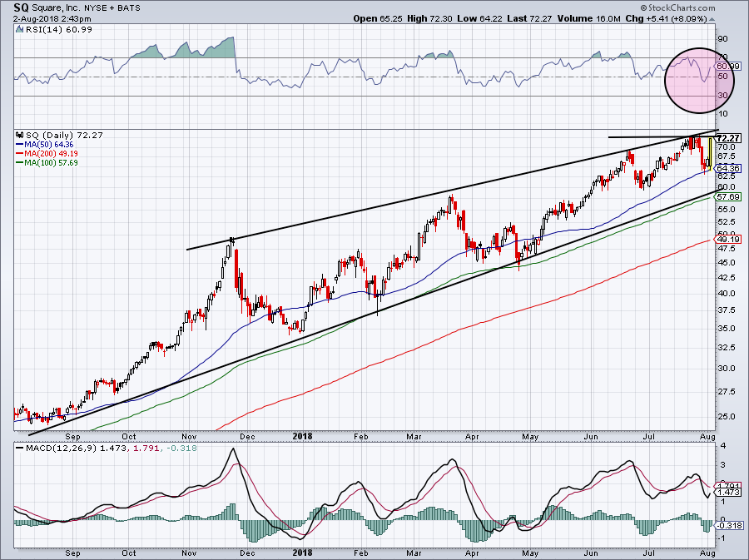The height and width of the screenshot is (560, 749).
Task: Click the 4 level on the MACD axis
Action: 722,446
